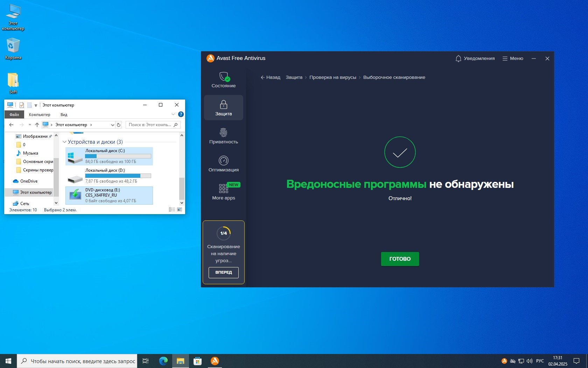This screenshot has width=588, height=368.
Task: Open the Состояние status section in Avast
Action: pos(223,80)
